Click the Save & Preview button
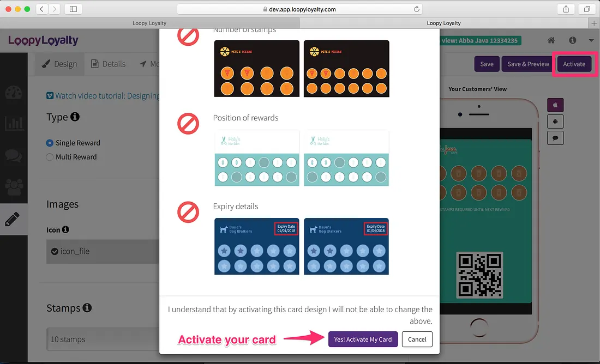 [x=528, y=64]
